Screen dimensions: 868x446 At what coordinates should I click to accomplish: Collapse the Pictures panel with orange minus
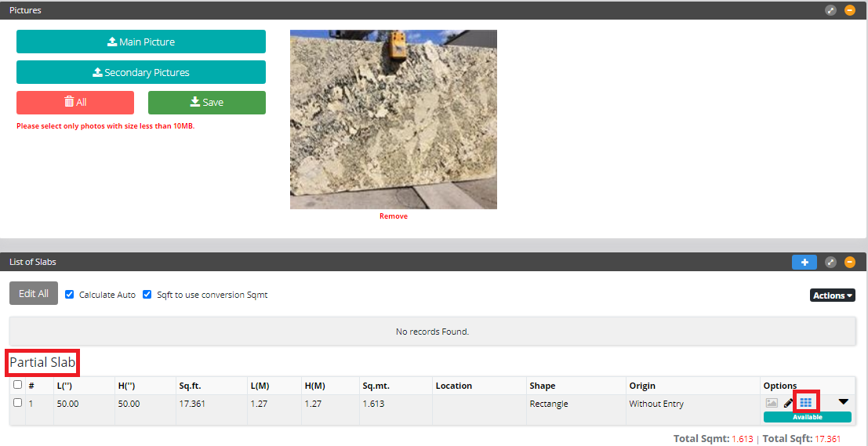850,10
